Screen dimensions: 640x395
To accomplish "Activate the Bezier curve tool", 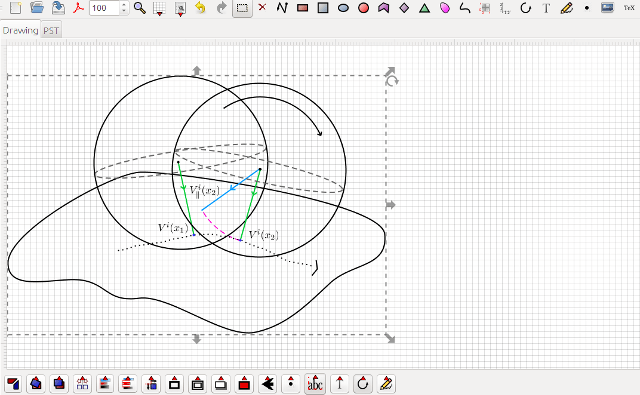I will 465,8.
